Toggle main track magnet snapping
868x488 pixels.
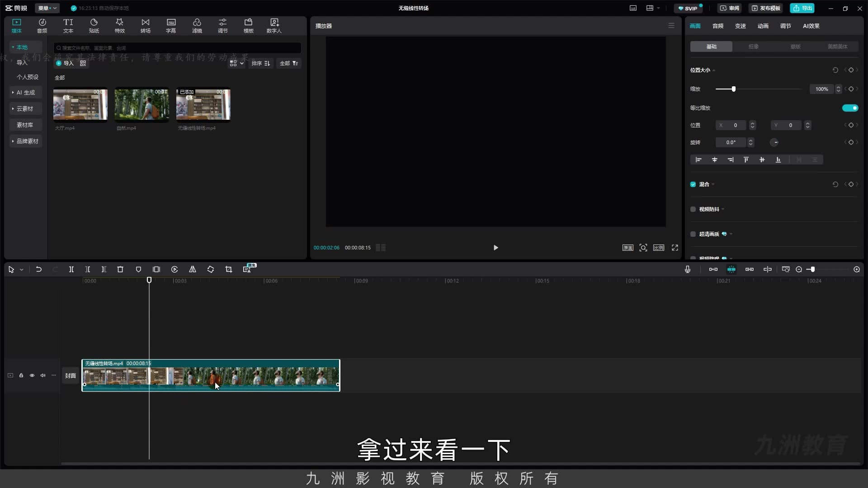(713, 269)
